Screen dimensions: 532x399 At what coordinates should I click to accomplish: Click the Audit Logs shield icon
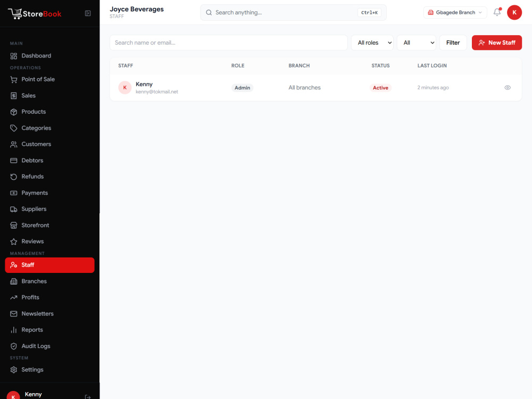coord(14,346)
